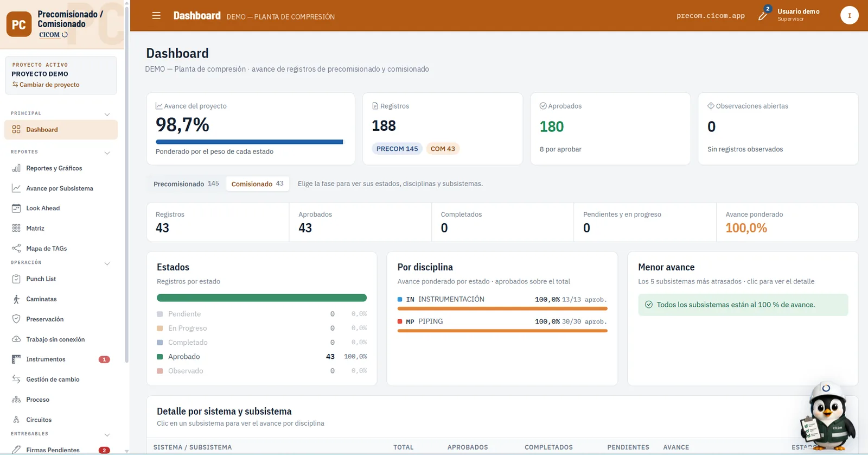Click the penguin assistant mascot
The height and width of the screenshot is (455, 868).
coord(827,417)
